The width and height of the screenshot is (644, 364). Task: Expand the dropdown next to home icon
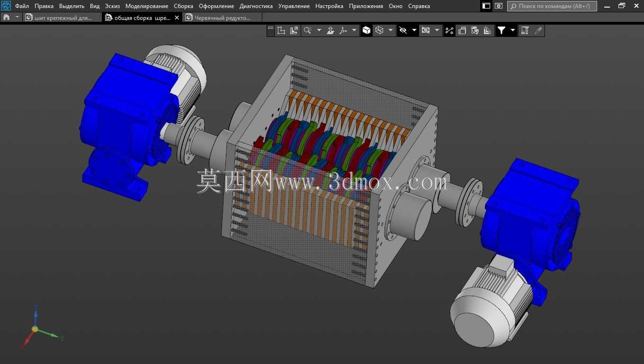pos(18,17)
